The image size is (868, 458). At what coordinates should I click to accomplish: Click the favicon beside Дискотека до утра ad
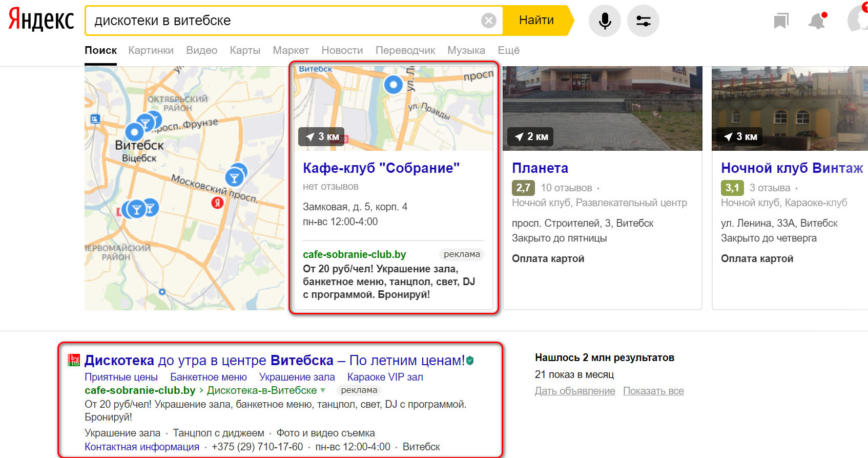click(74, 360)
